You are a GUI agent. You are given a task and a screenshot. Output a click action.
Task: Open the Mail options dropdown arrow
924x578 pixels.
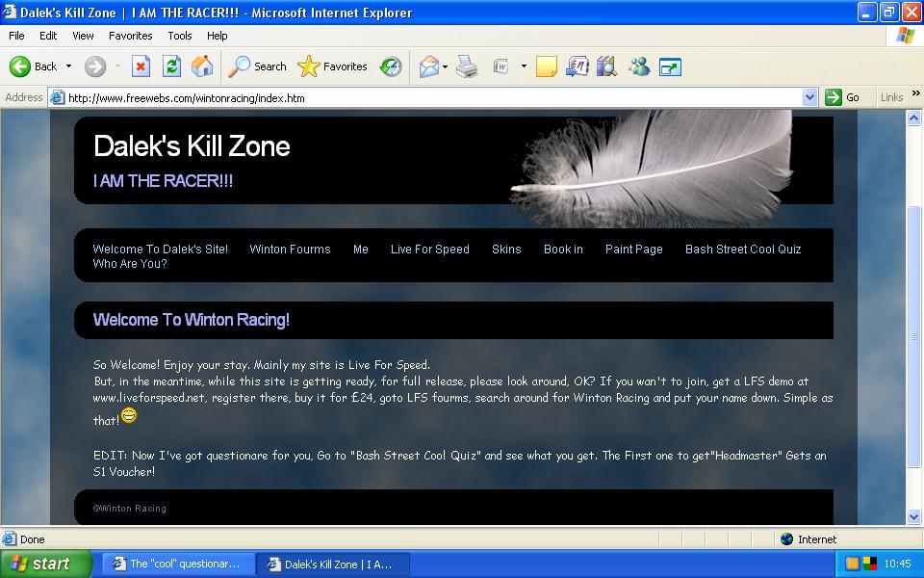pyautogui.click(x=445, y=66)
